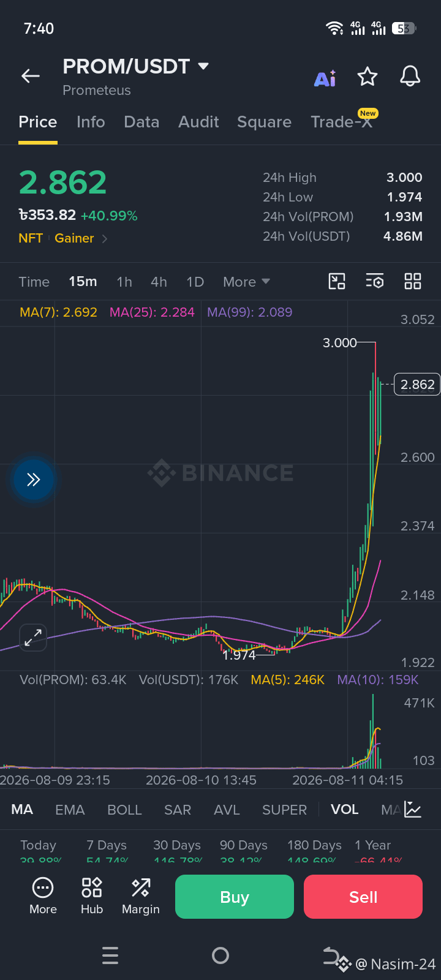Screen dimensions: 441x980
Task: Select the 1h chart interval
Action: point(124,282)
